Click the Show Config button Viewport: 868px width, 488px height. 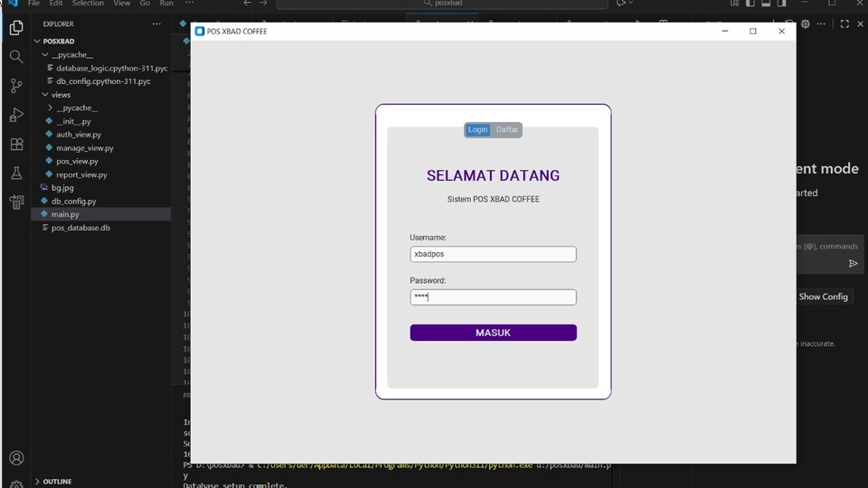click(x=823, y=296)
